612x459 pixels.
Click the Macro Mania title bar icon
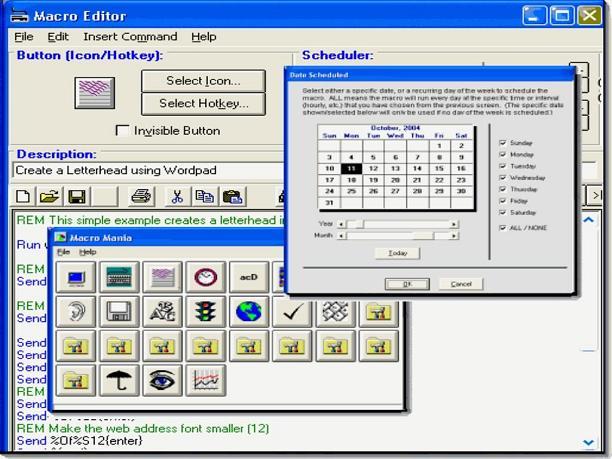coord(60,237)
